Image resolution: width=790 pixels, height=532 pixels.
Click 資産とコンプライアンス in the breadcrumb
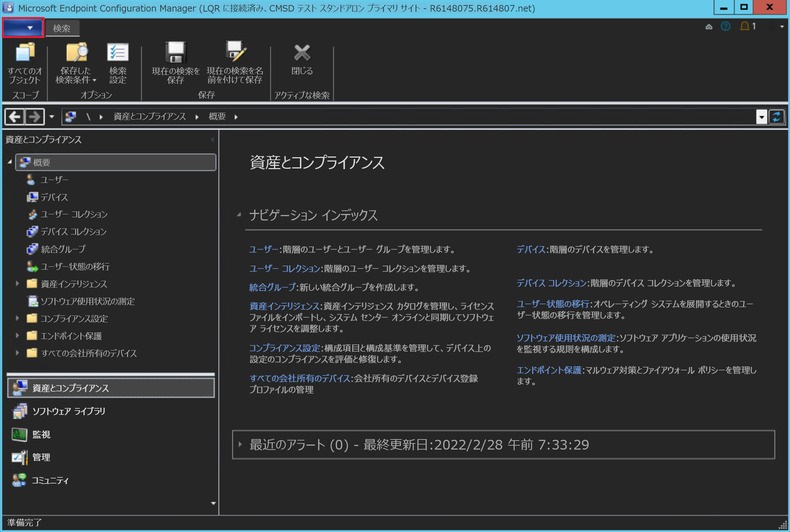pyautogui.click(x=150, y=116)
